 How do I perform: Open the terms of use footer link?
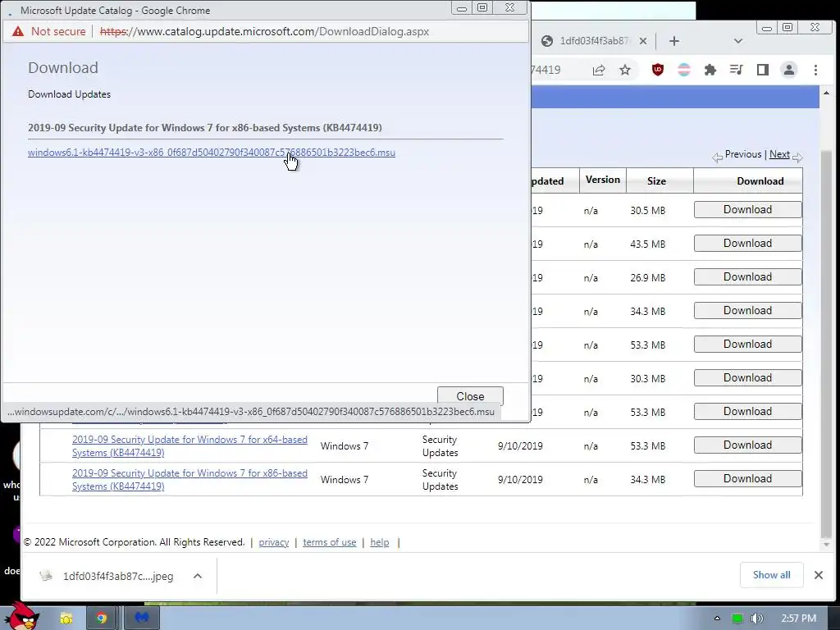tap(330, 542)
